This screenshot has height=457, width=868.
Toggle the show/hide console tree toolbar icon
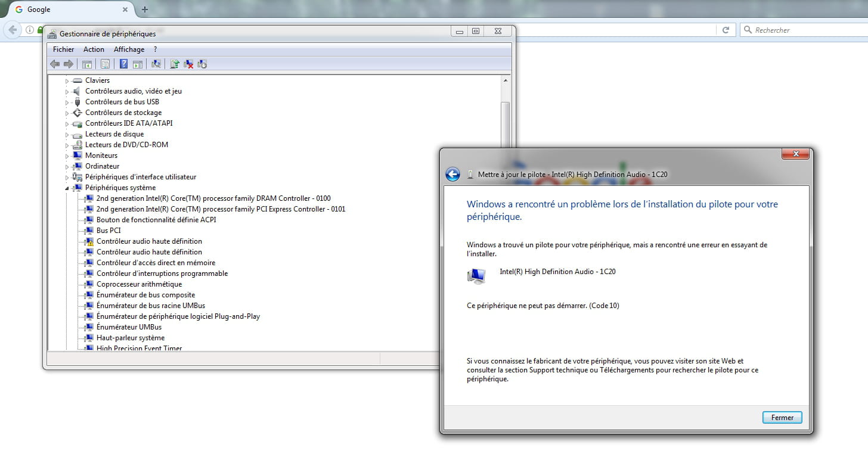coord(87,64)
